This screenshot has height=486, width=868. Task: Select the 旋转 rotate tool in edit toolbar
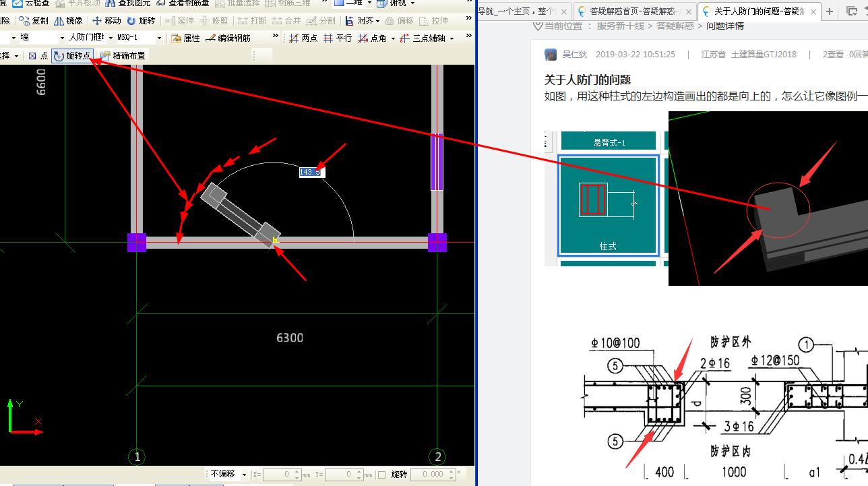(x=141, y=21)
